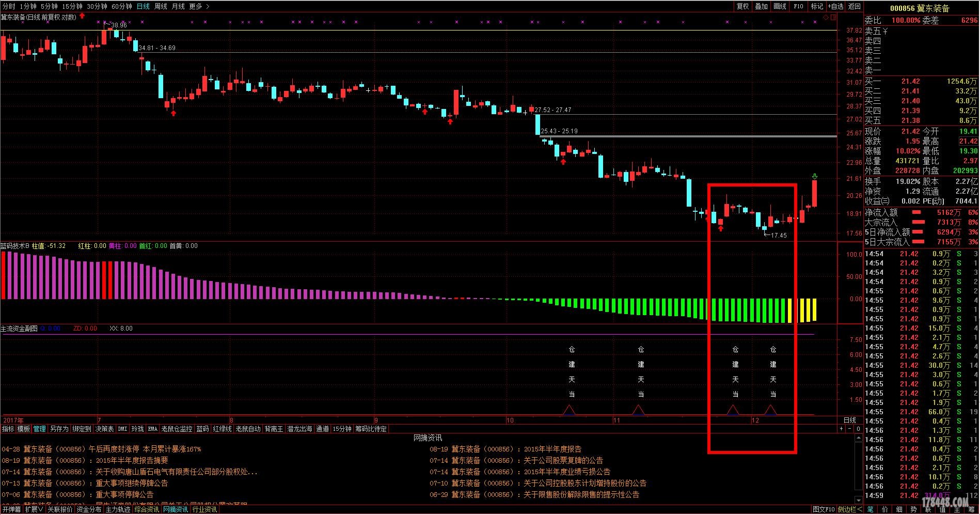Select the 背离王 indicator

click(274, 429)
